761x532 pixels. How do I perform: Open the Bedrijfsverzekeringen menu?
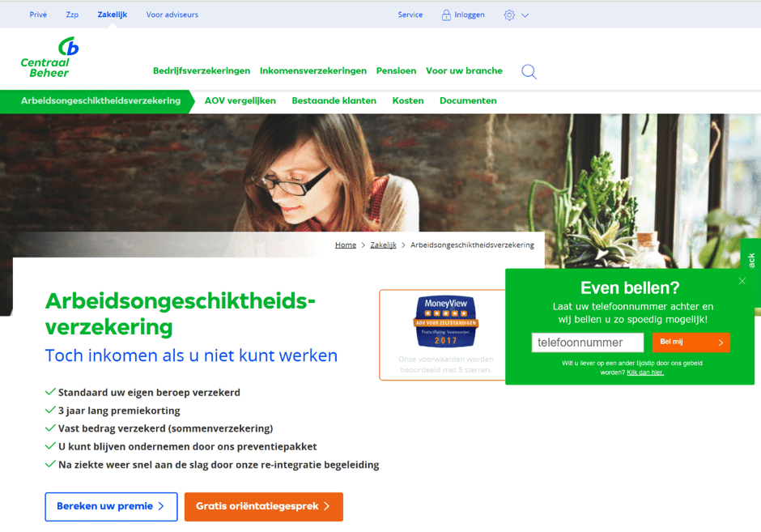[x=202, y=71]
